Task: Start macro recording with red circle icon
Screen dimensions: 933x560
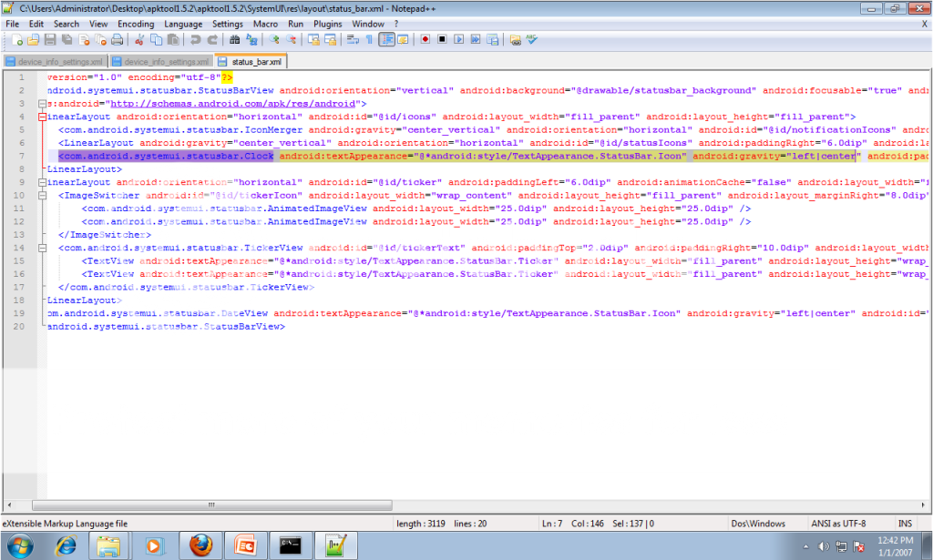Action: (425, 40)
